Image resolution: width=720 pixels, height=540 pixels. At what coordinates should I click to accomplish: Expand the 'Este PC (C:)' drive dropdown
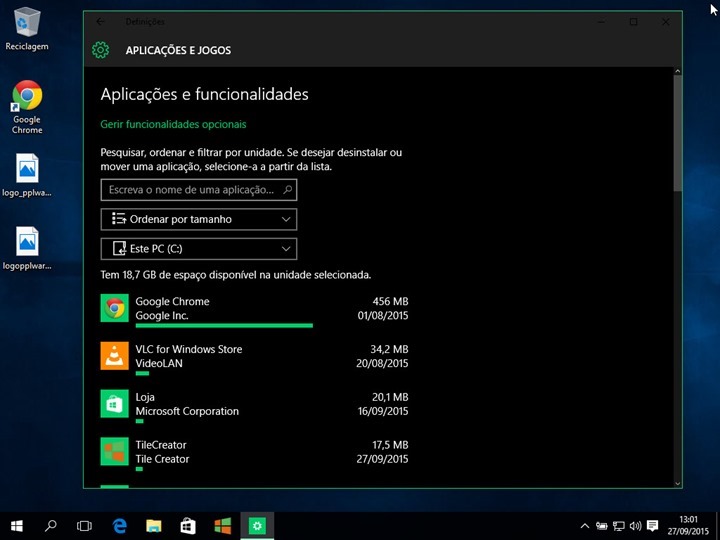tap(199, 248)
